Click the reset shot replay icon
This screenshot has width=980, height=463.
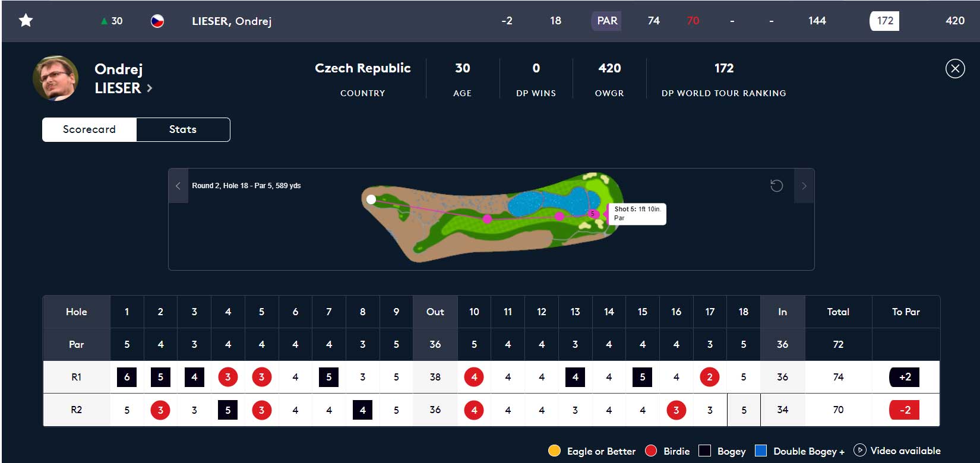pos(776,186)
